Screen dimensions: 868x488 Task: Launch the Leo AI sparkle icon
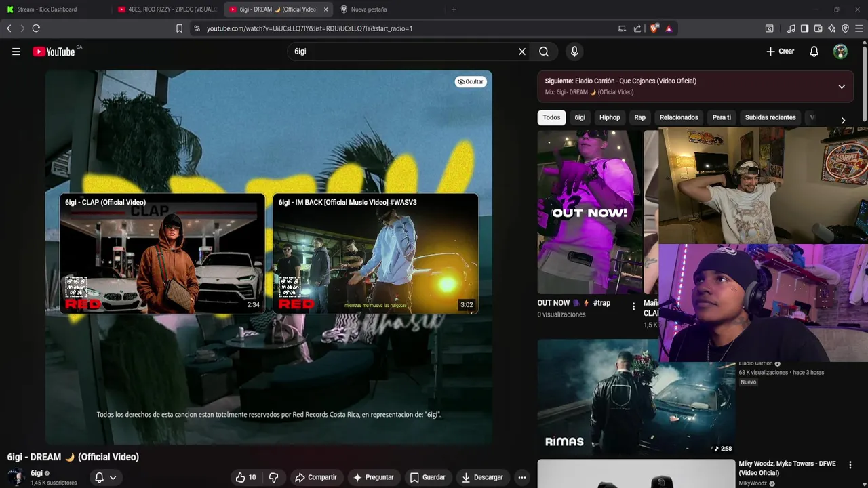click(832, 28)
